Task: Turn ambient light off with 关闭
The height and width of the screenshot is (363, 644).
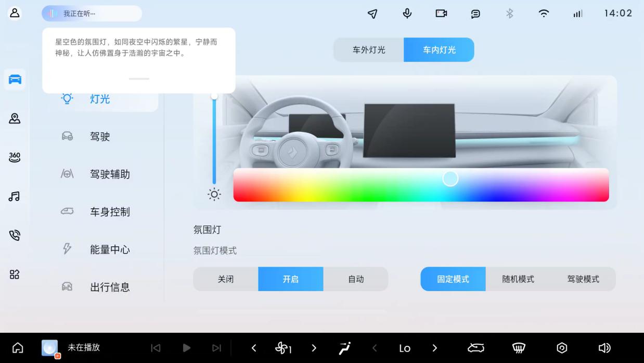Action: [226, 279]
